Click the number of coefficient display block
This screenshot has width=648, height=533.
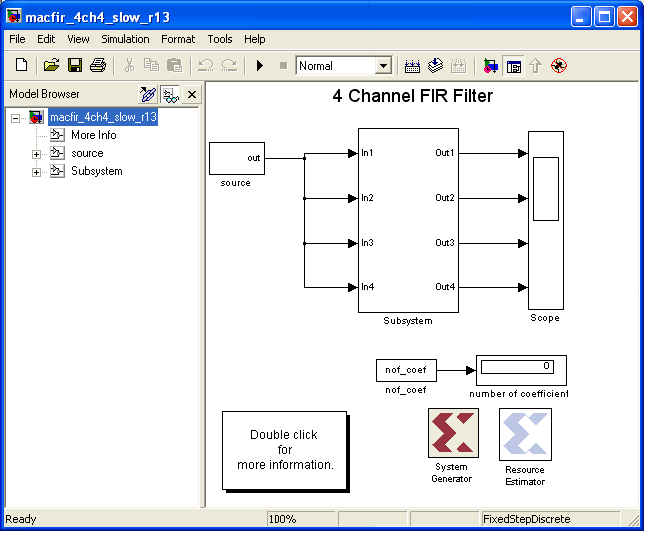521,369
